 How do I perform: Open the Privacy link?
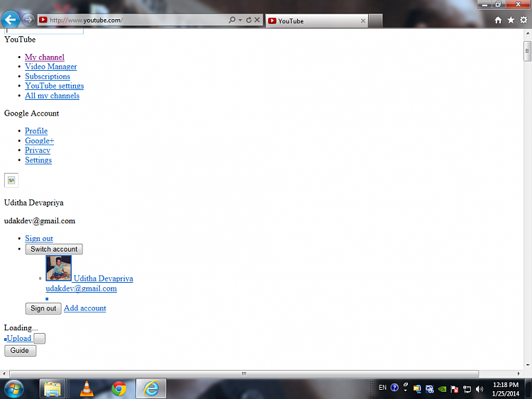tap(38, 150)
